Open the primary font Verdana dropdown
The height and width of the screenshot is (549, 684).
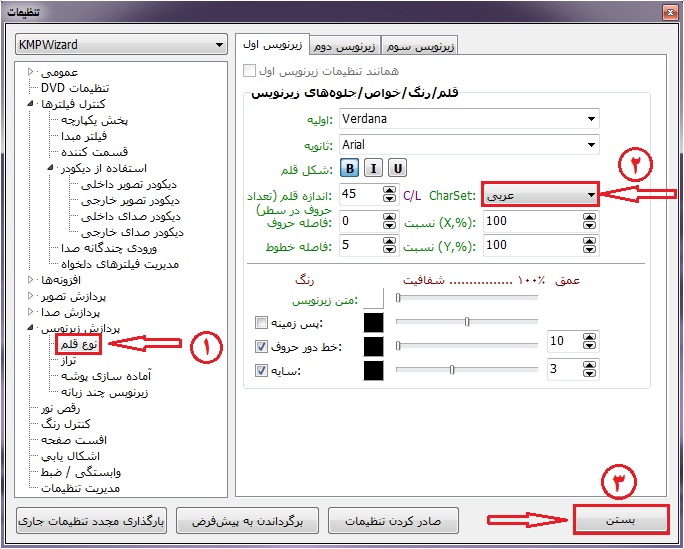[469, 119]
